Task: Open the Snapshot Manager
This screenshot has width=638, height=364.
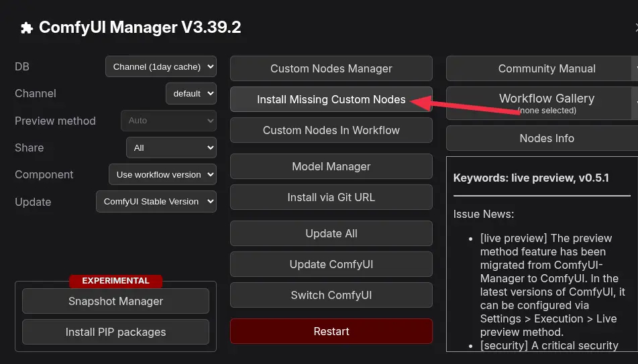Action: (x=115, y=301)
